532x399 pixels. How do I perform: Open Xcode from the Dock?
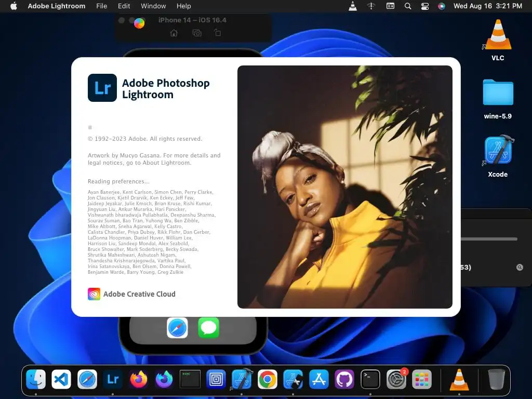click(x=242, y=379)
